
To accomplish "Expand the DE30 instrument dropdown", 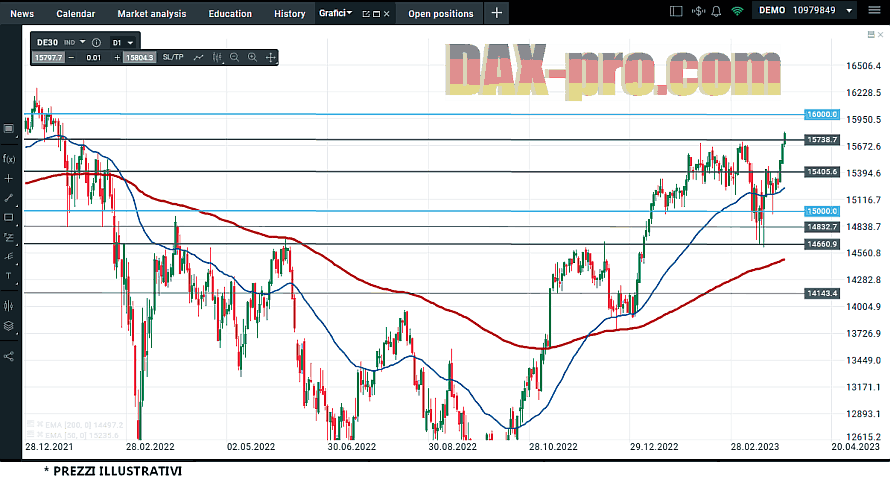I will pyautogui.click(x=83, y=42).
